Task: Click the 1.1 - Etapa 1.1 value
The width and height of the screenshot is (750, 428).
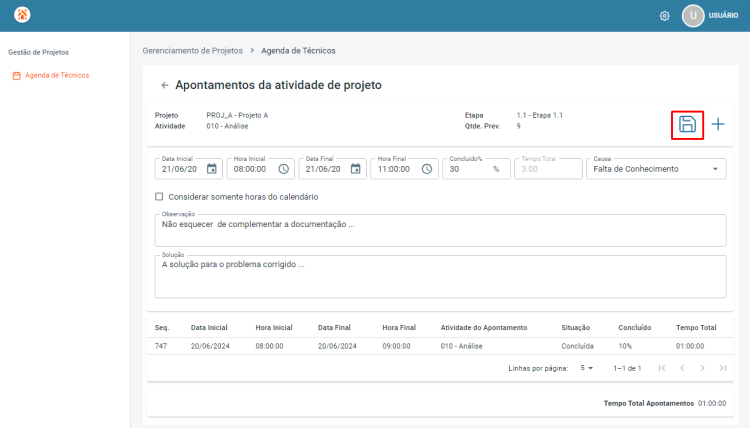Action: pos(540,115)
